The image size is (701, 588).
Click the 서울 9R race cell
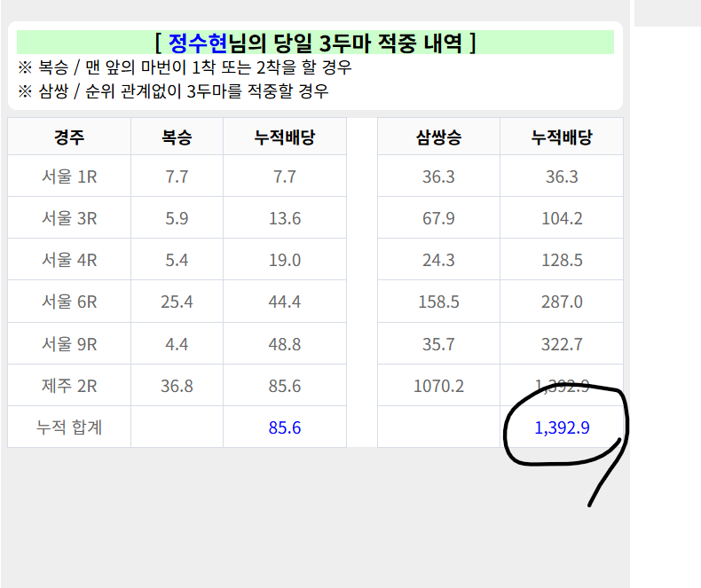pyautogui.click(x=69, y=343)
